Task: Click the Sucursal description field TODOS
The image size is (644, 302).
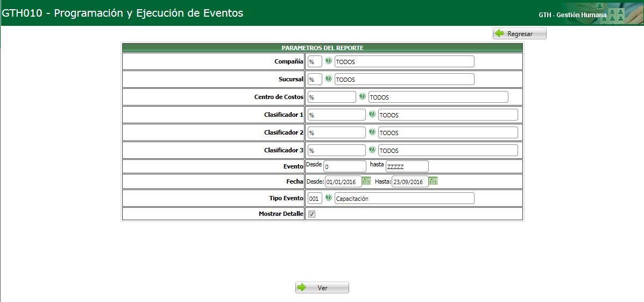Action: click(x=405, y=79)
